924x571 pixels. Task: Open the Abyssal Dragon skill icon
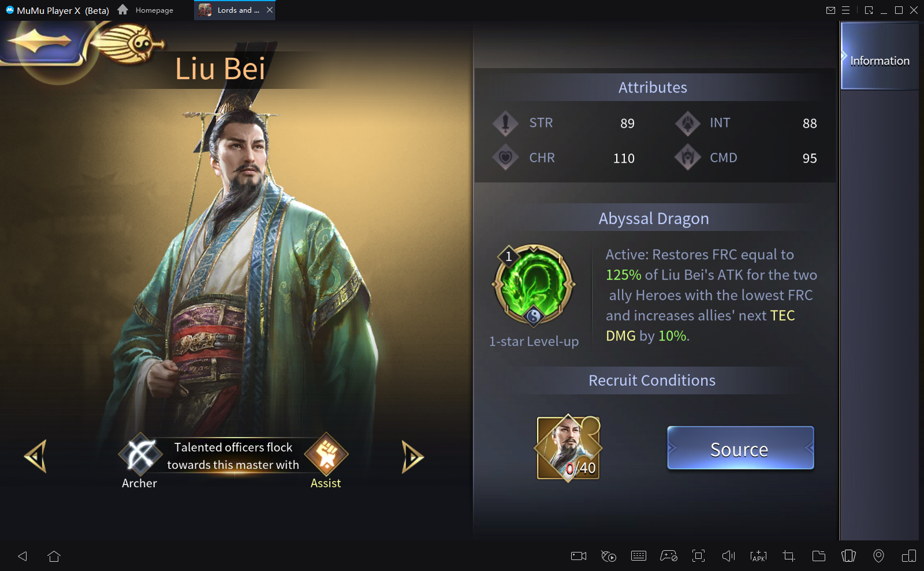(x=534, y=286)
